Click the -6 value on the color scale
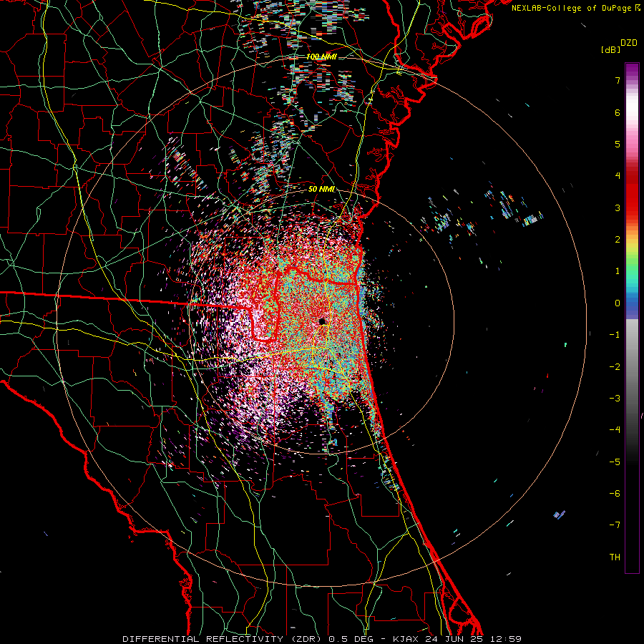644x644 pixels. coord(615,494)
